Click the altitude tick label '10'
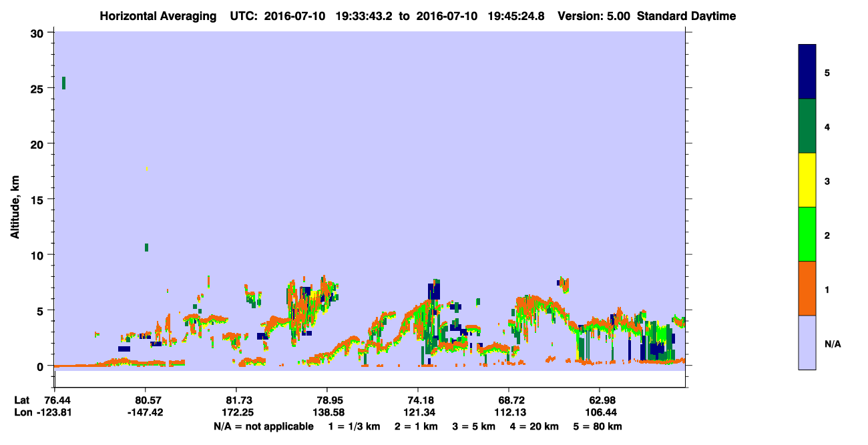The image size is (868, 445). pos(39,255)
